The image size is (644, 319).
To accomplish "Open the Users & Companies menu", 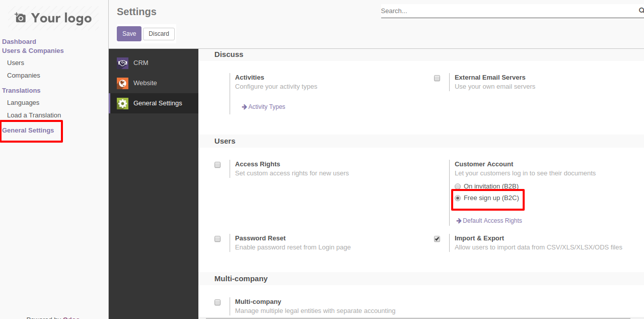I will pos(33,51).
